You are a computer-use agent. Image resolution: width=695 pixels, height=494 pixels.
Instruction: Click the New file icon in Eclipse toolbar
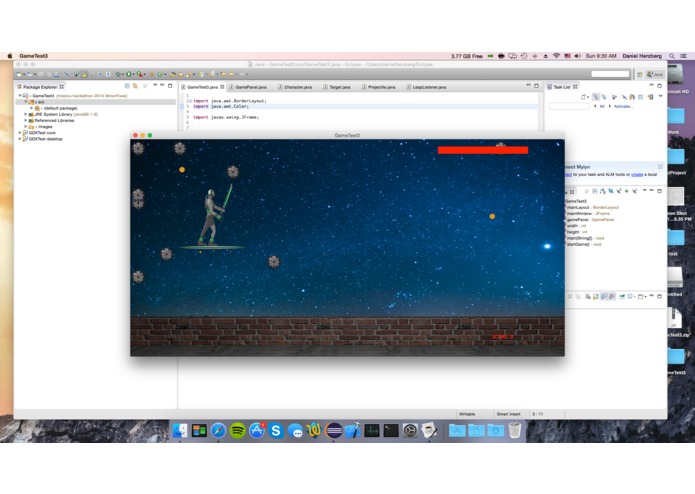click(20, 74)
